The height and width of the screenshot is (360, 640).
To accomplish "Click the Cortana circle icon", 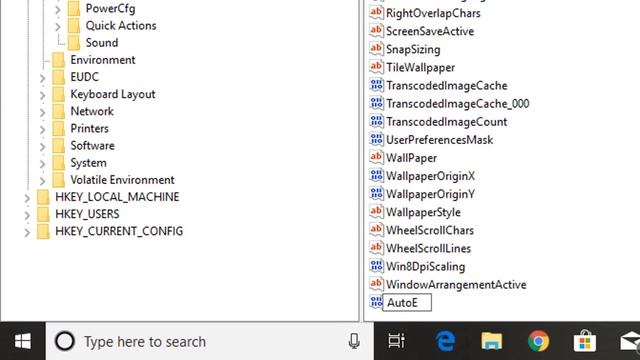I will click(x=65, y=341).
